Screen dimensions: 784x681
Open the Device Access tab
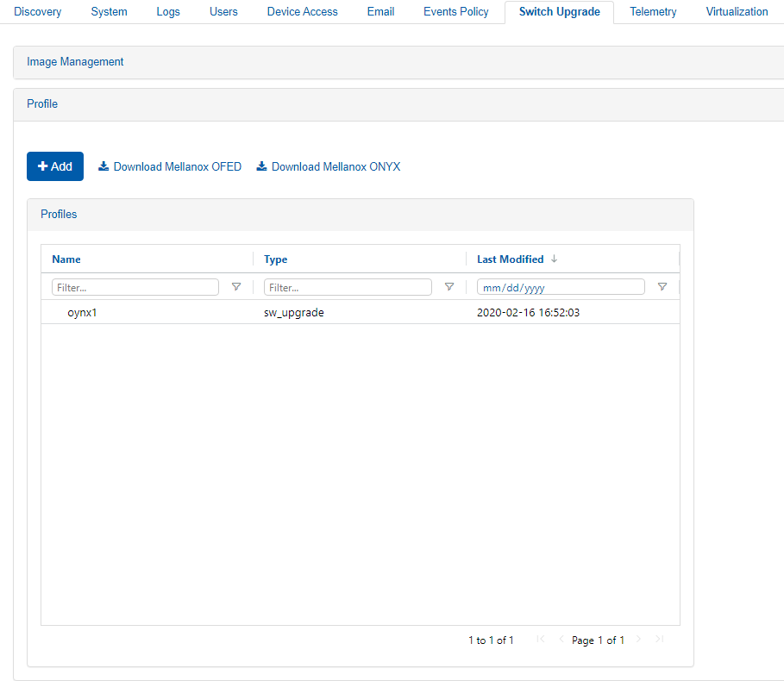302,12
